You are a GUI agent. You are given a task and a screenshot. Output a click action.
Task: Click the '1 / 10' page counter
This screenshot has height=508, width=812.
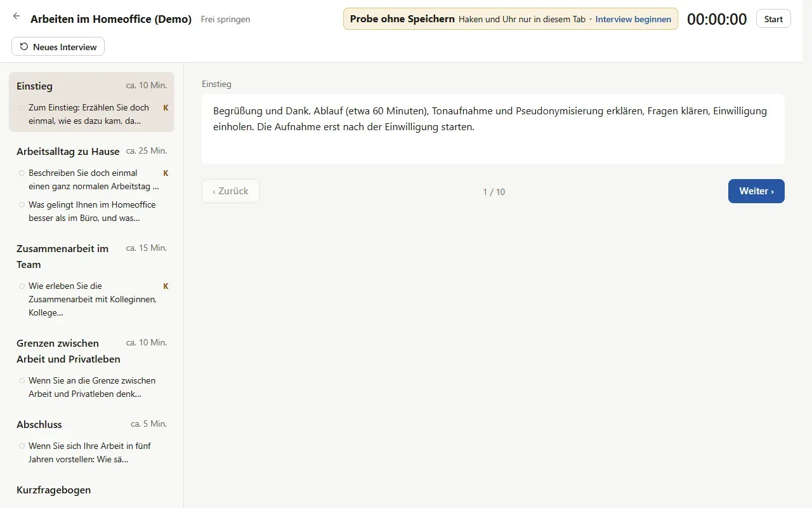[494, 192]
